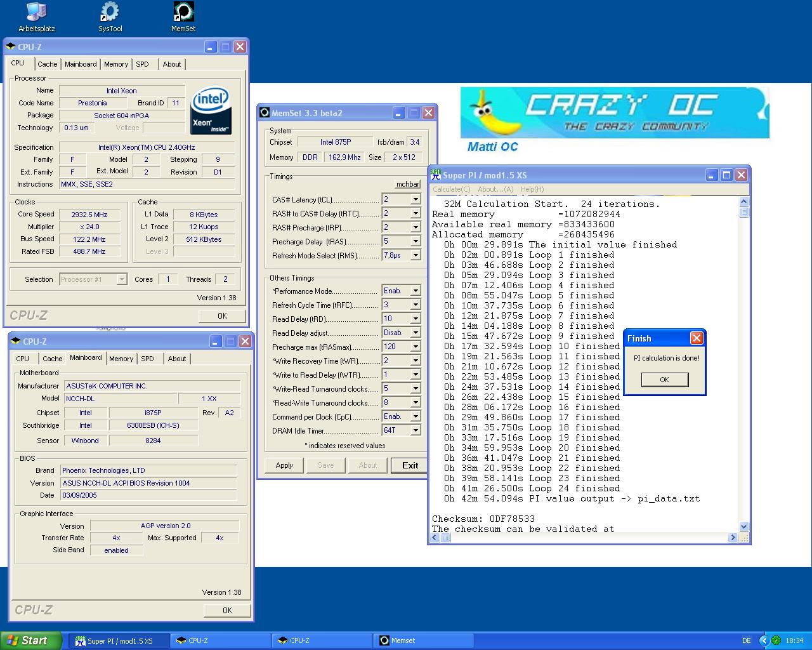
Task: Open CAS# Latency (tCL) dropdown
Action: tap(416, 199)
